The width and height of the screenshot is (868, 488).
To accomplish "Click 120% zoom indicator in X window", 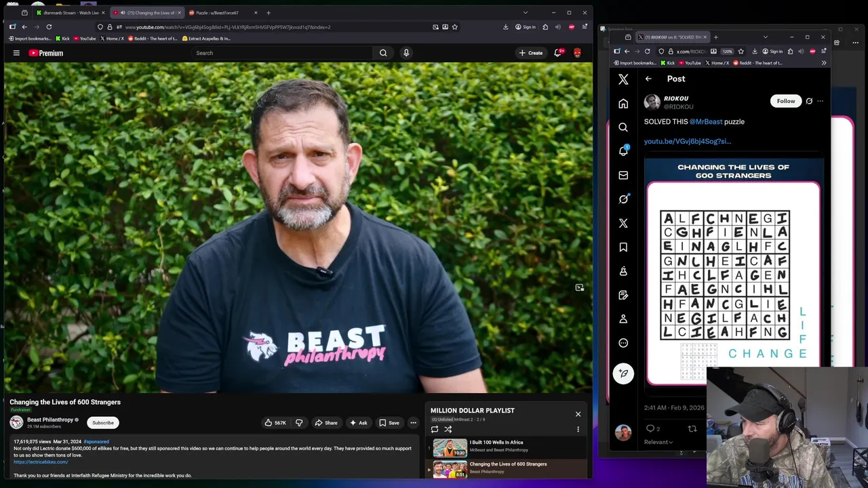I will (x=727, y=52).
